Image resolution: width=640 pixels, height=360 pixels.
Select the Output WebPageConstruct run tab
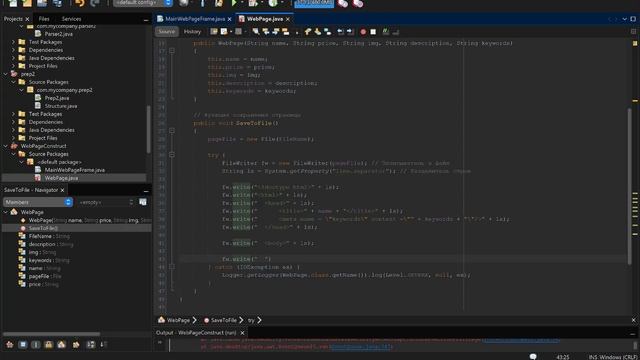coord(200,333)
